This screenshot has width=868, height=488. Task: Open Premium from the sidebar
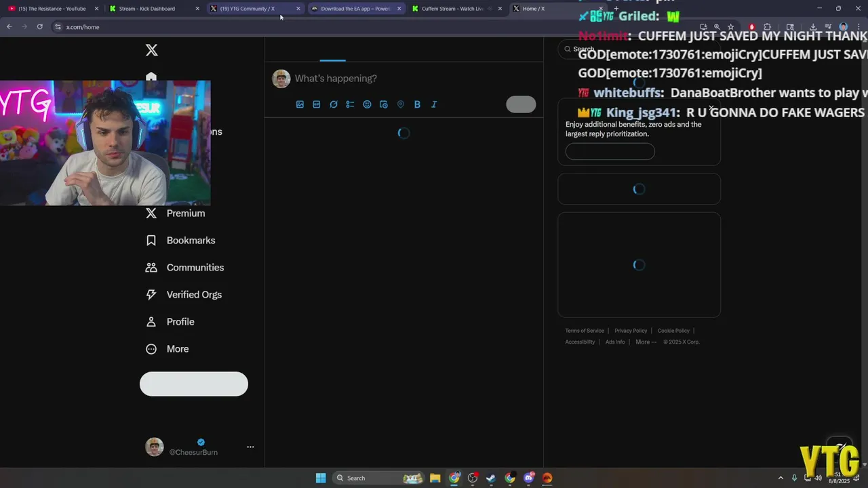coord(176,213)
